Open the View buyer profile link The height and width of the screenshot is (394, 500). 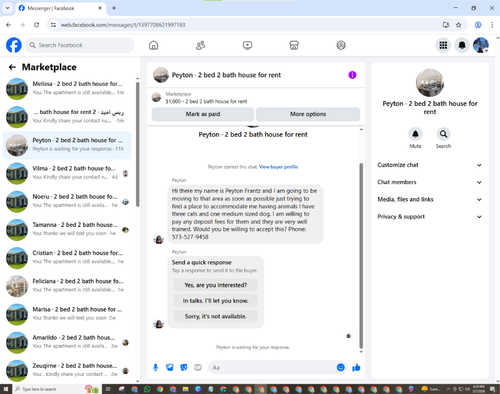pyautogui.click(x=278, y=167)
